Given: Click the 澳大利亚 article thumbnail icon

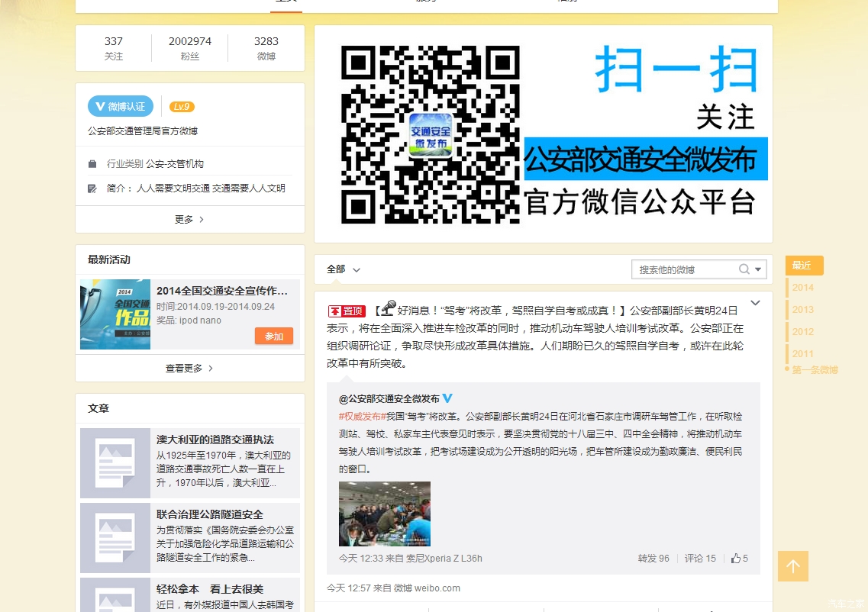Looking at the screenshot, I should [115, 463].
